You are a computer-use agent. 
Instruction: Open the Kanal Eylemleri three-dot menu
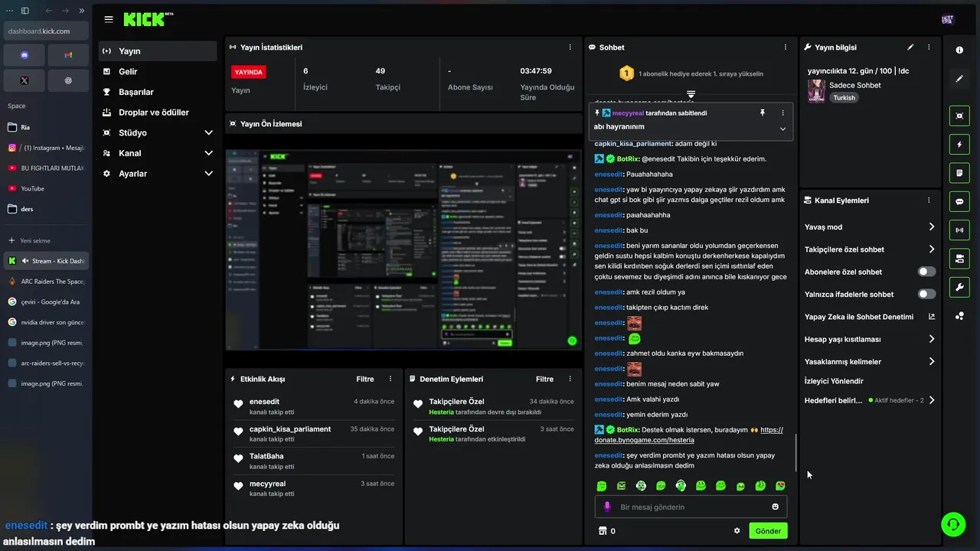click(929, 201)
